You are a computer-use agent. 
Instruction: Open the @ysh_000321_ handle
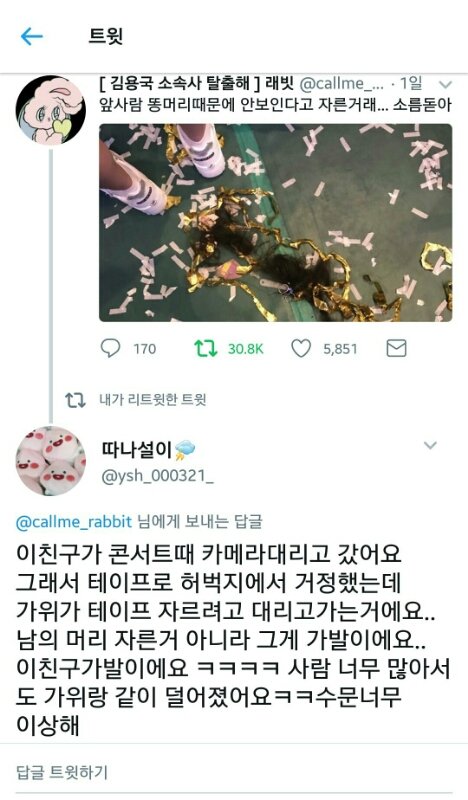tap(157, 477)
